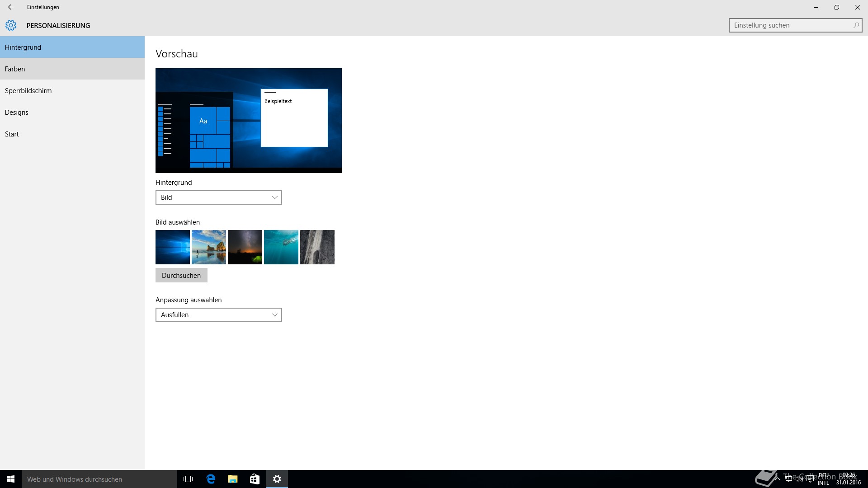This screenshot has width=868, height=488.
Task: Choose the Windows logo wallpaper thumbnail
Action: point(173,247)
